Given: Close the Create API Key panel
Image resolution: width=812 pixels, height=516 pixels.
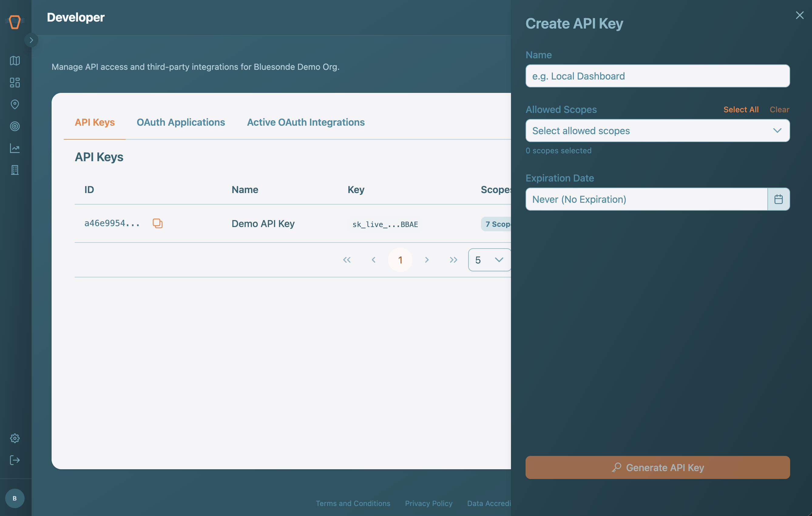Looking at the screenshot, I should click(800, 15).
